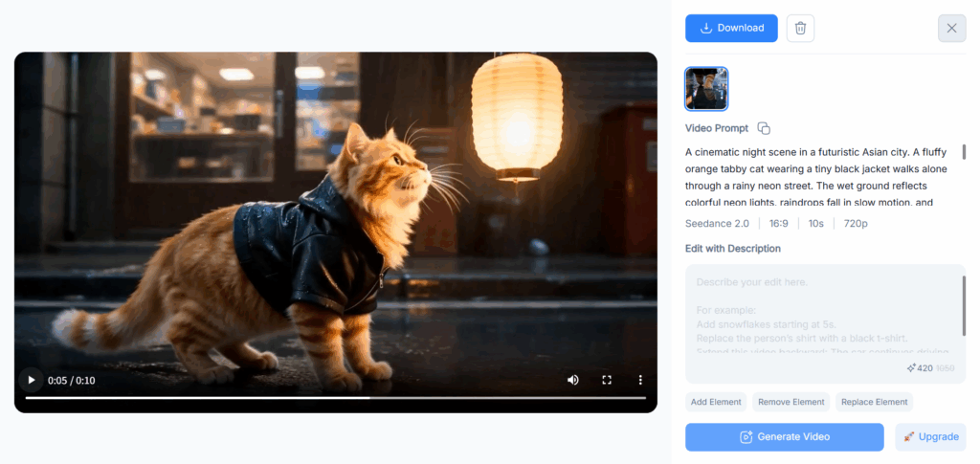
Task: Click the video progress bar
Action: point(336,398)
